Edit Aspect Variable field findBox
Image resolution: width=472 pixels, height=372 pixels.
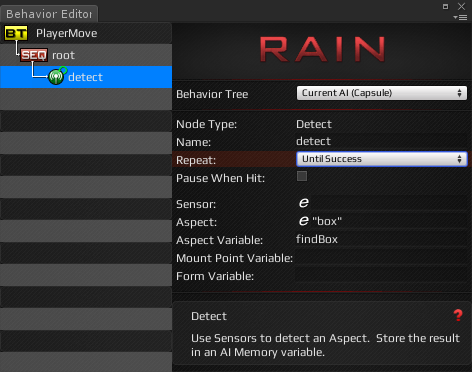coord(381,239)
